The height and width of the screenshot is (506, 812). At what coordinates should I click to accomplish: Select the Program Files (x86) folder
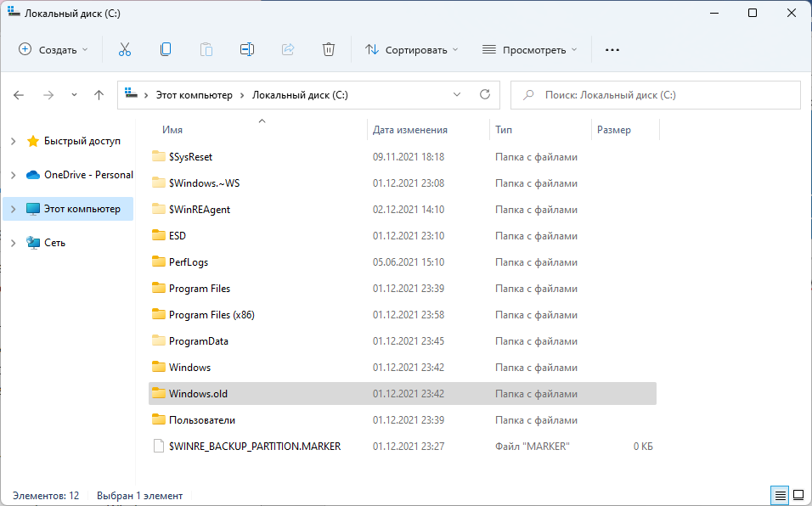pyautogui.click(x=211, y=315)
